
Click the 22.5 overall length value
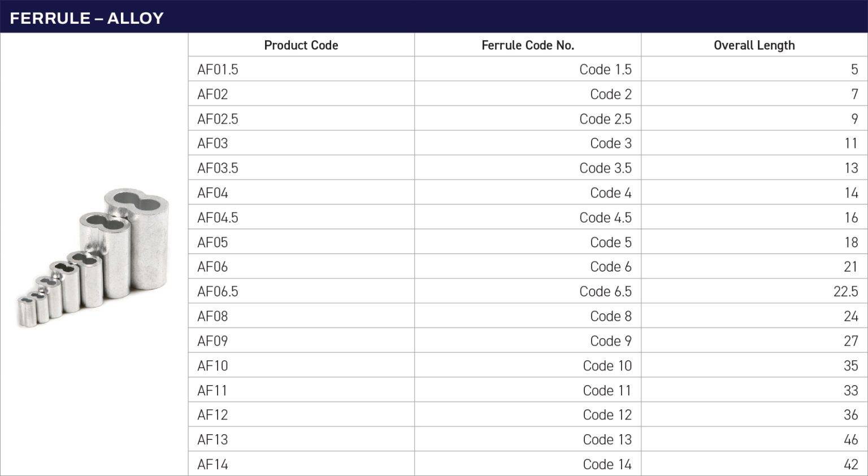(x=845, y=291)
